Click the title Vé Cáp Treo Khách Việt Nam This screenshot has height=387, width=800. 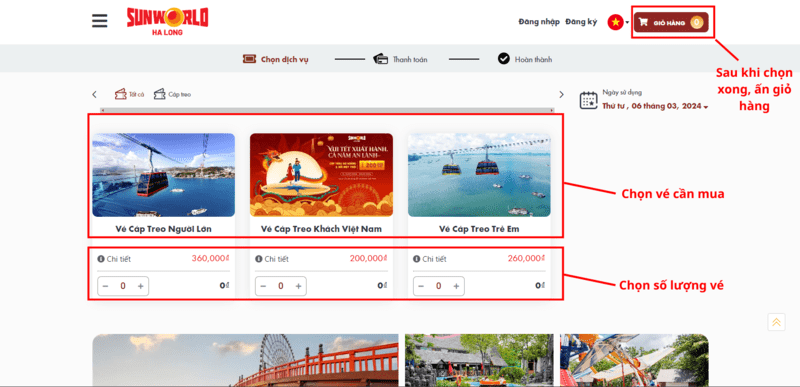[x=321, y=229]
